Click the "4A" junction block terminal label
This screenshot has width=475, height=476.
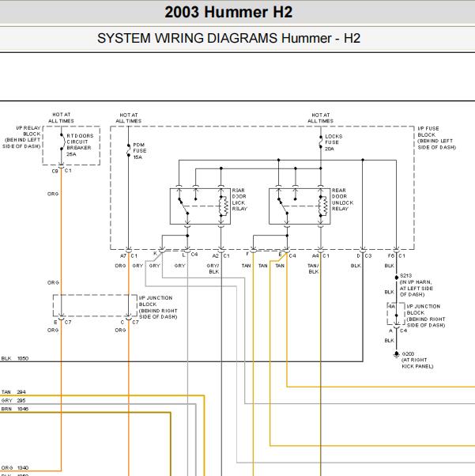pos(391,306)
